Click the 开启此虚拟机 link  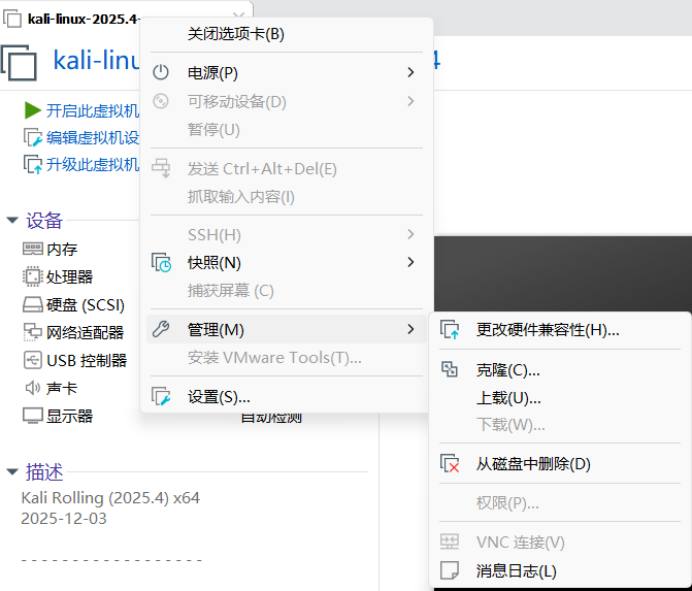click(x=93, y=111)
